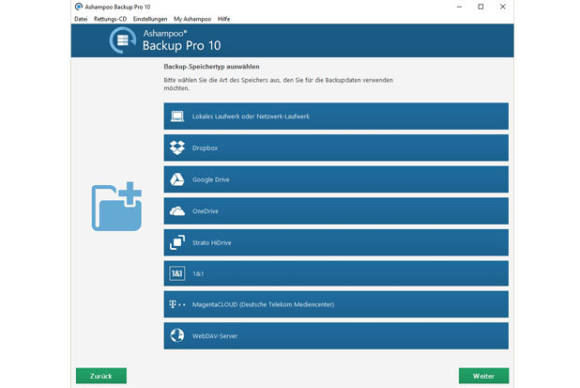
Task: Click the OneDrive cloud icon
Action: pos(177,211)
